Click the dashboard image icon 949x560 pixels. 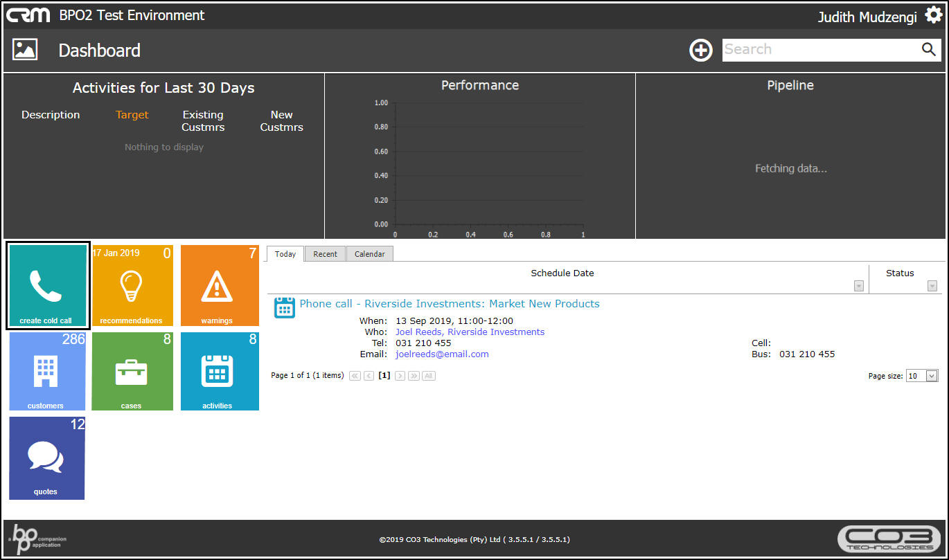(x=25, y=50)
